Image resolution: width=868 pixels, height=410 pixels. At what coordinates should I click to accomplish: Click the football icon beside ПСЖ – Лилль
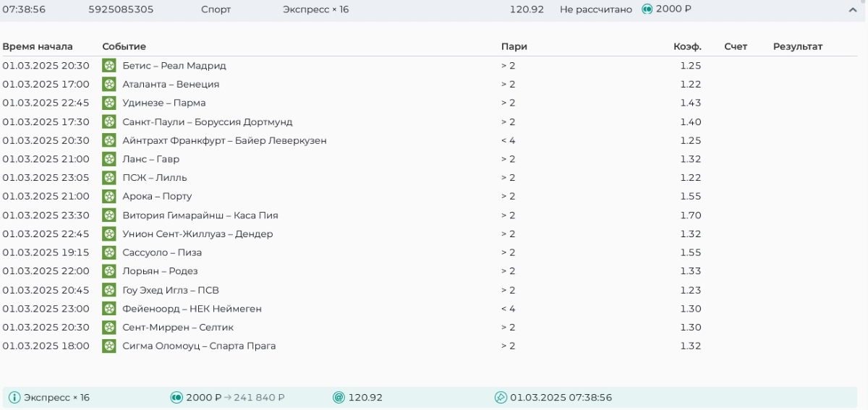point(109,178)
